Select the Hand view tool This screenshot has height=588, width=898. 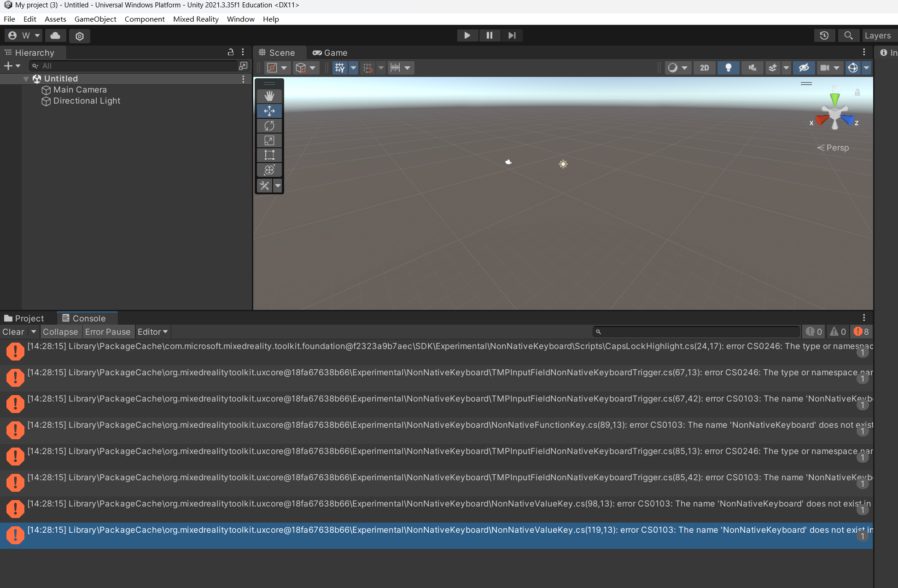pos(269,96)
